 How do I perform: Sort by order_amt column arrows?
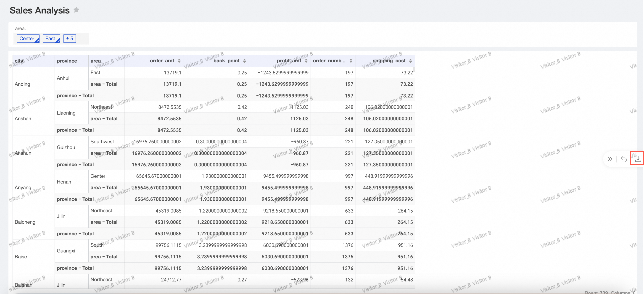point(179,61)
